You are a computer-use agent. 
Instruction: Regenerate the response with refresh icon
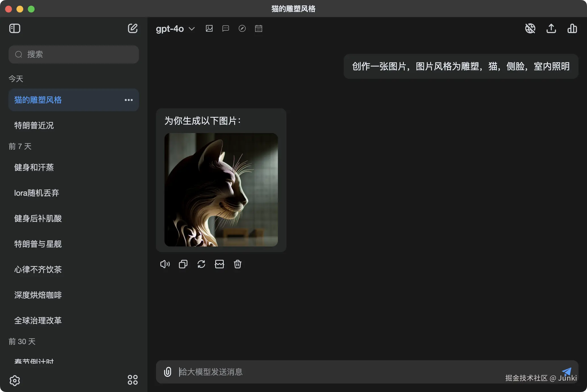click(201, 264)
